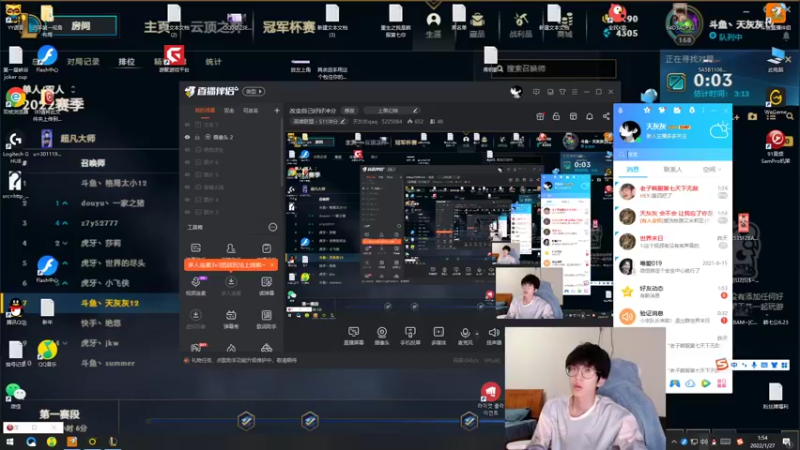The image size is (800, 450).
Task: Click the ranked milestone marker nearest 라이엇 icon
Action: click(x=469, y=421)
